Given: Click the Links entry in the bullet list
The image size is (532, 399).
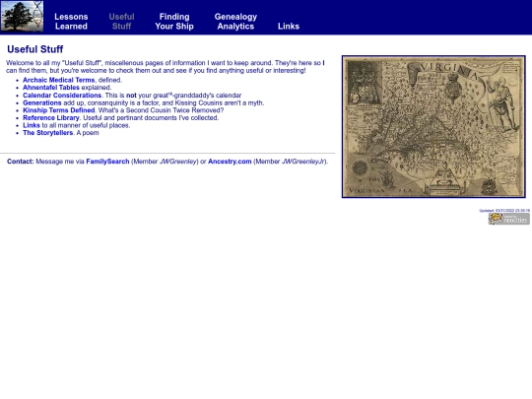Looking at the screenshot, I should click(32, 125).
